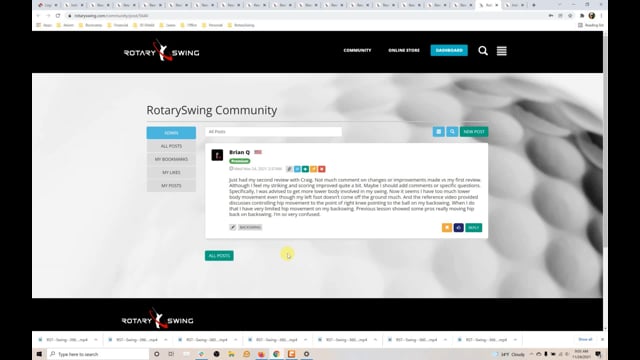Show hidden system tray icons chevron
This screenshot has height=360, width=640.
[531, 354]
